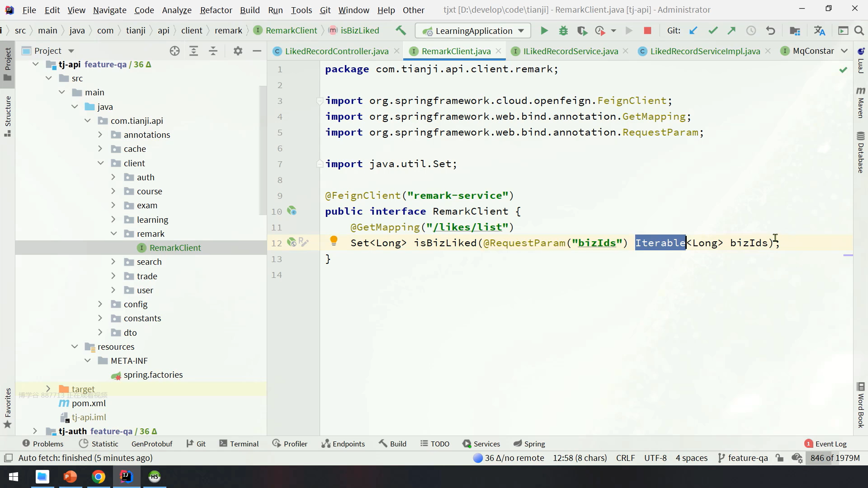Select opened file locate target icon
868x488 pixels.
pyautogui.click(x=175, y=51)
